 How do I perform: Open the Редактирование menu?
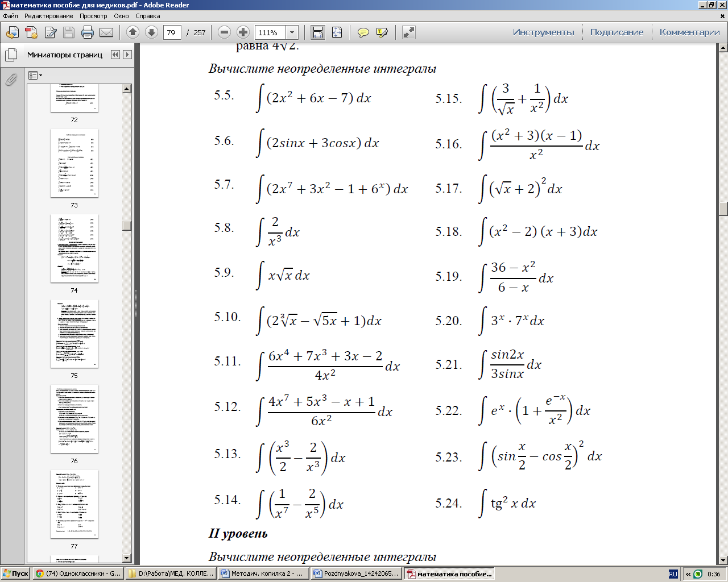tap(48, 16)
